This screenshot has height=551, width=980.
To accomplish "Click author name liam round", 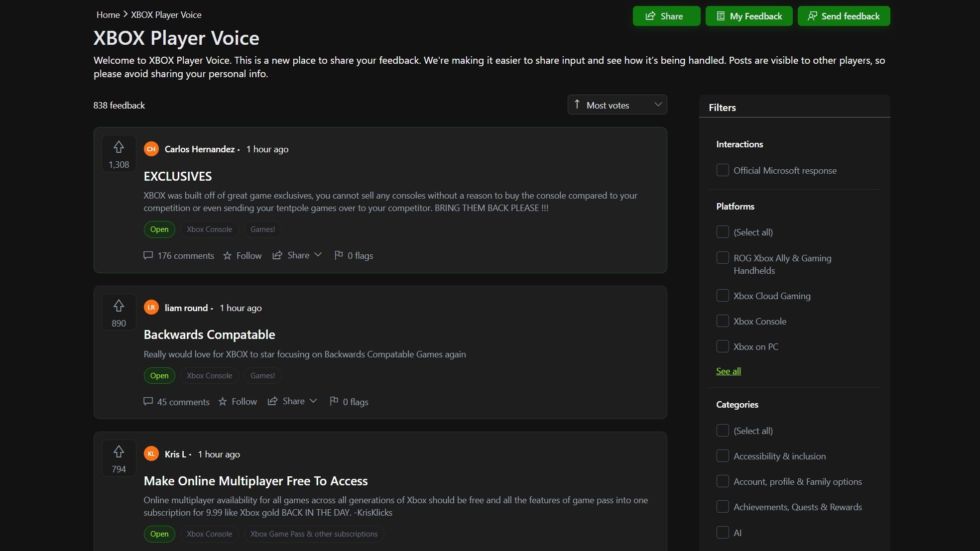I will 186,308.
